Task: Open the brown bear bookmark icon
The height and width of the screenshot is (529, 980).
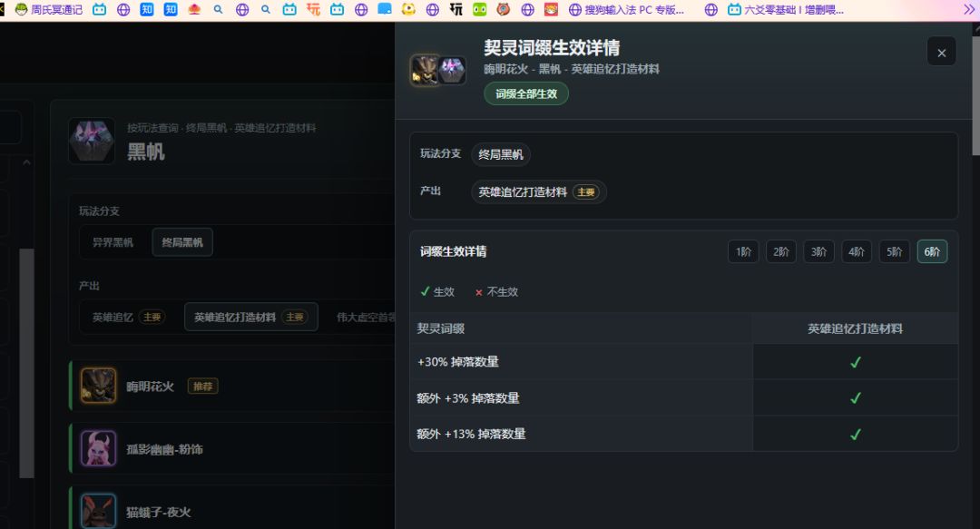Action: tap(503, 9)
